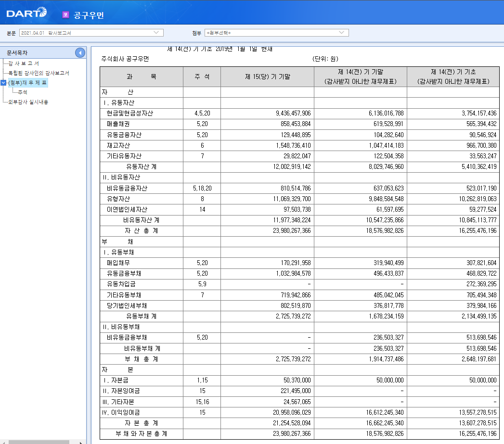Viewport: 504px width, 444px height.
Task: Click Ⅰ. 자본금 row label
Action: (x=116, y=381)
